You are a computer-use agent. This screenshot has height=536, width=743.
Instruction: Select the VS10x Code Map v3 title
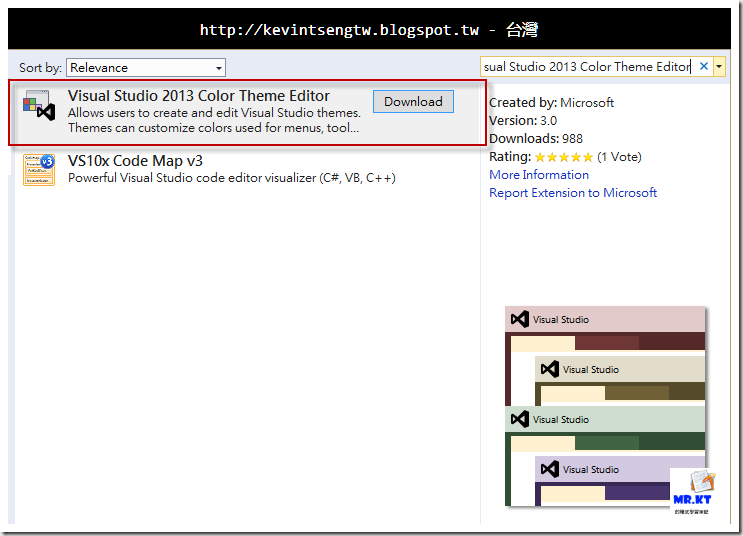tap(135, 161)
